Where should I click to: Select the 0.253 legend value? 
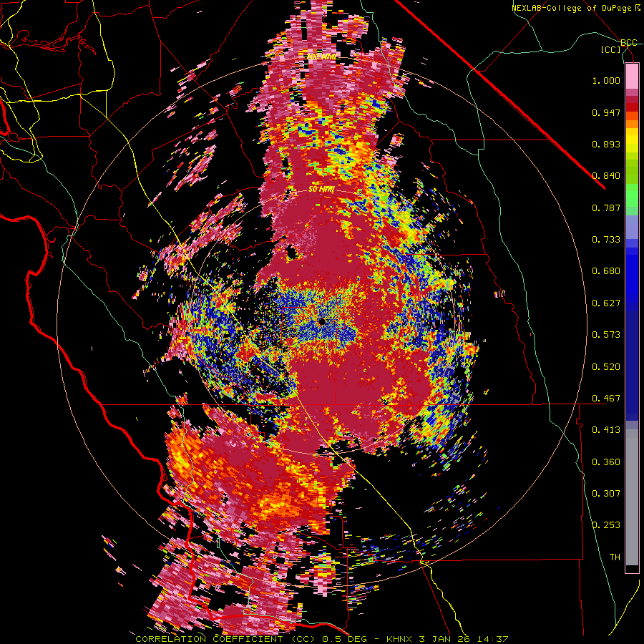click(x=606, y=525)
